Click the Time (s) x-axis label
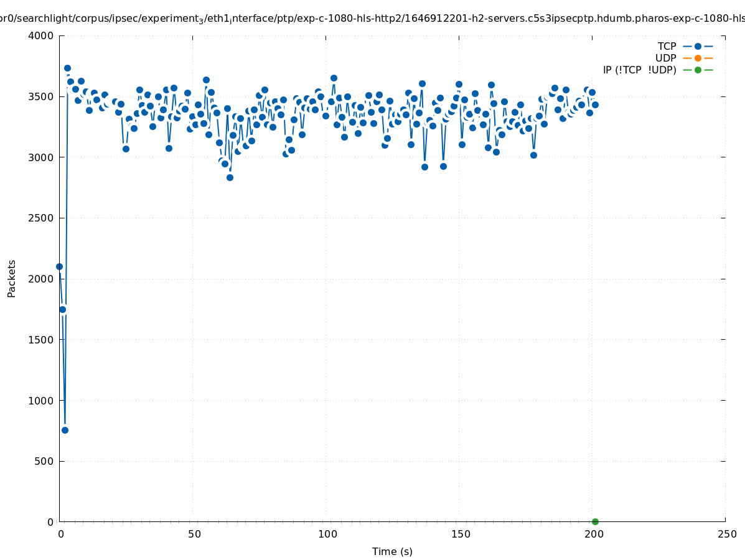745x560 pixels. [392, 551]
